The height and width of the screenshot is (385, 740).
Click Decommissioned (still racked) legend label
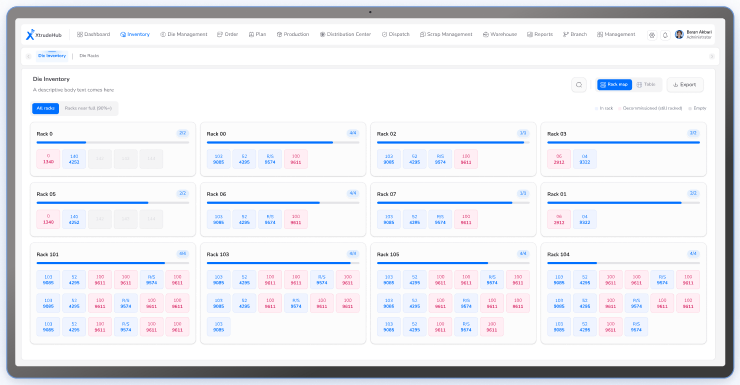tap(652, 109)
